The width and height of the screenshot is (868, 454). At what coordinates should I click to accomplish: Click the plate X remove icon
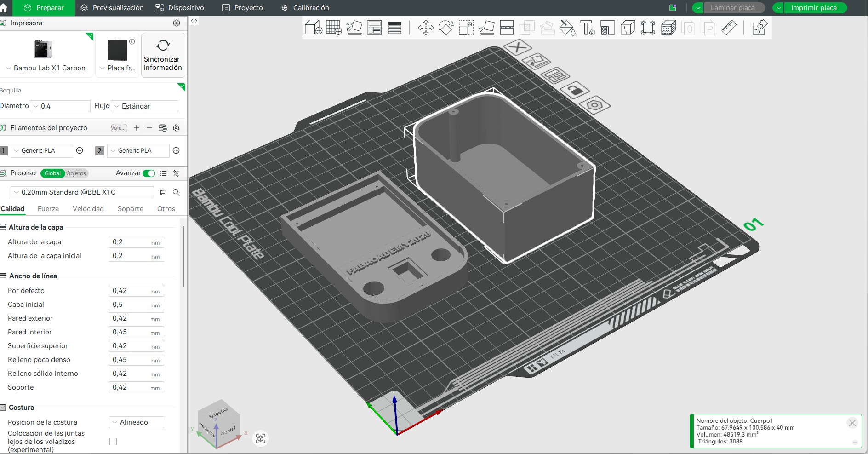(518, 47)
